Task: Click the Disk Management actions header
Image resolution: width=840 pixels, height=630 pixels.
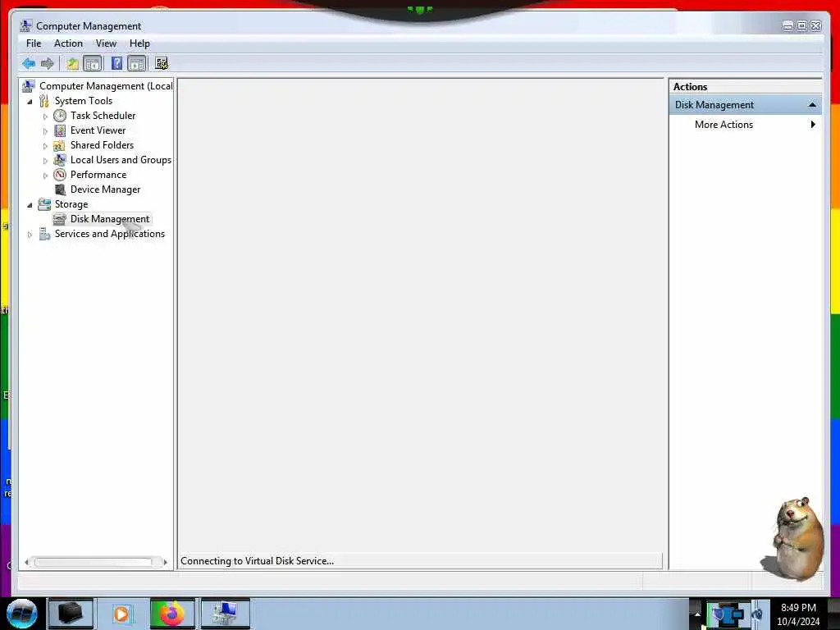Action: tap(745, 105)
